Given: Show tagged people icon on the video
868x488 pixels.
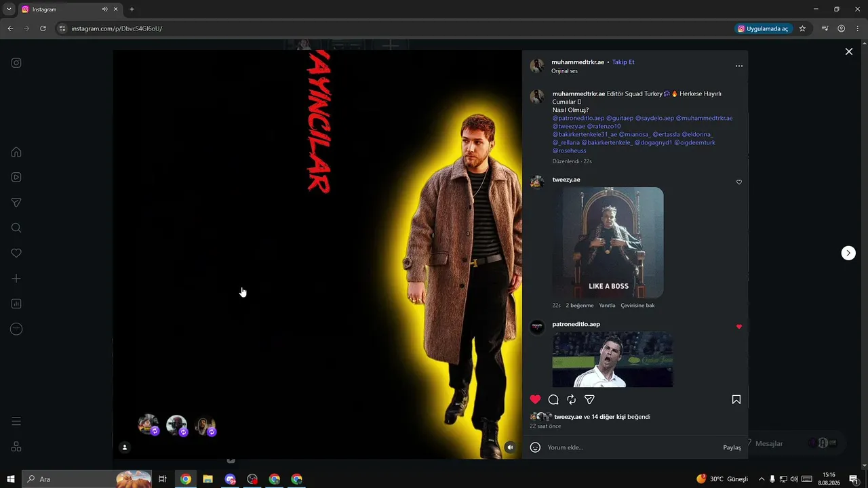Looking at the screenshot, I should pos(125,447).
